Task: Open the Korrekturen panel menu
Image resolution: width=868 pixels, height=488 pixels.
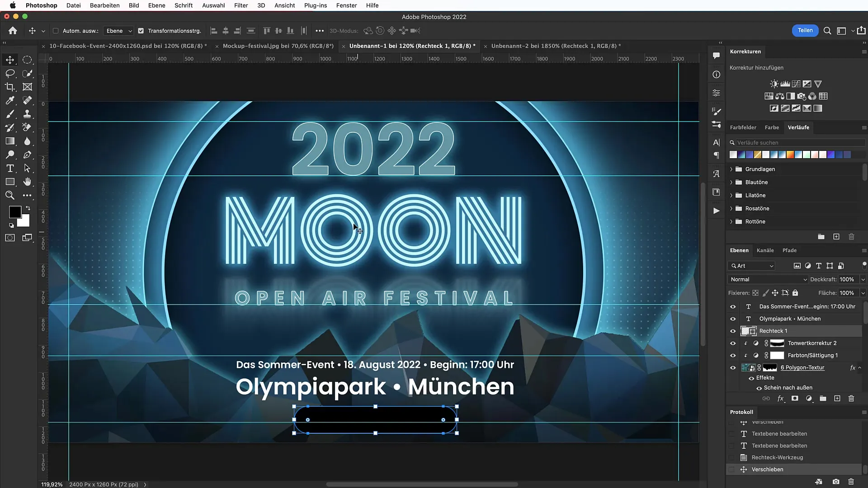Action: coord(864,52)
